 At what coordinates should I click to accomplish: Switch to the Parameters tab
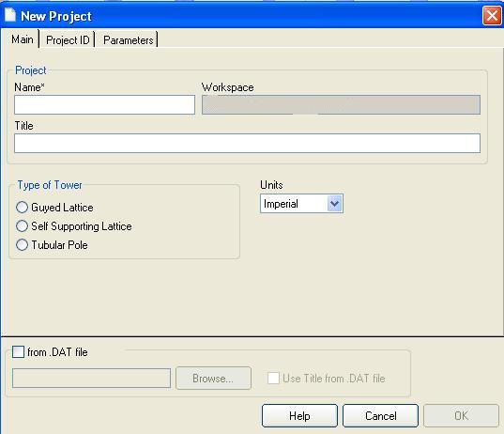[128, 40]
